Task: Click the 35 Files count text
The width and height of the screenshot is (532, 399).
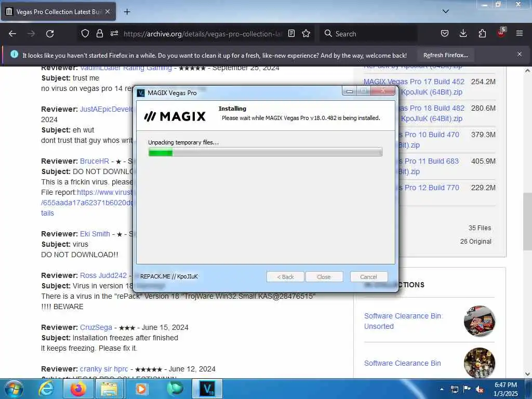Action: pos(480,228)
